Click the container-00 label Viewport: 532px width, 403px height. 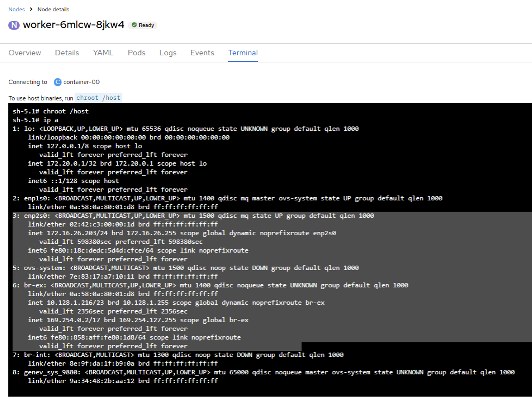81,82
